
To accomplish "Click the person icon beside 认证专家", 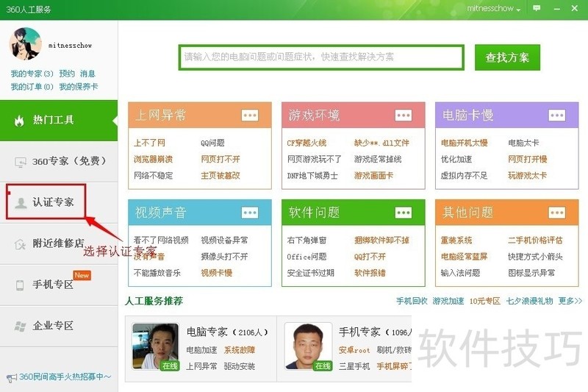I will coord(21,203).
